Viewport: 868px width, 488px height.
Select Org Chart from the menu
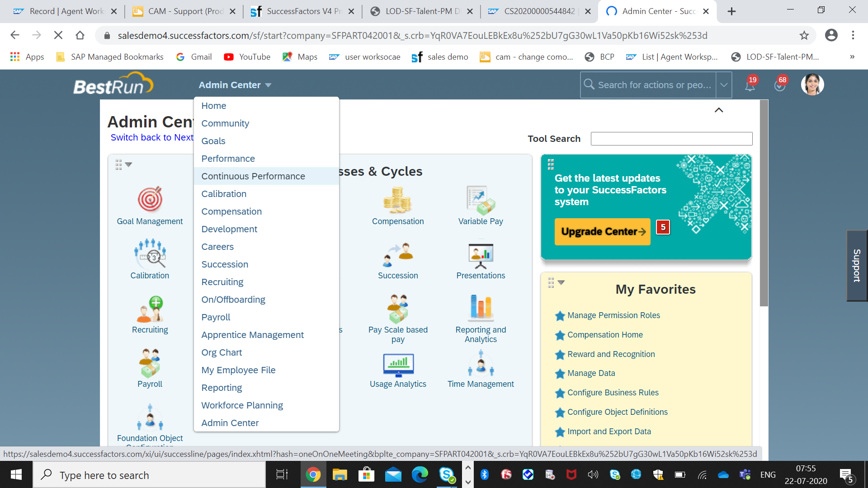[266, 352]
